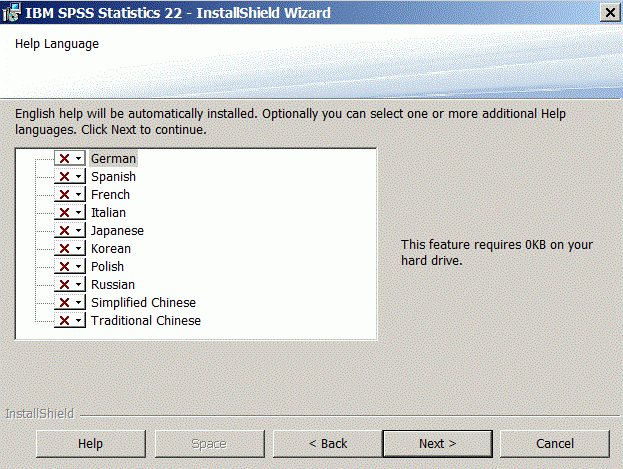Select the German language row

(x=114, y=159)
